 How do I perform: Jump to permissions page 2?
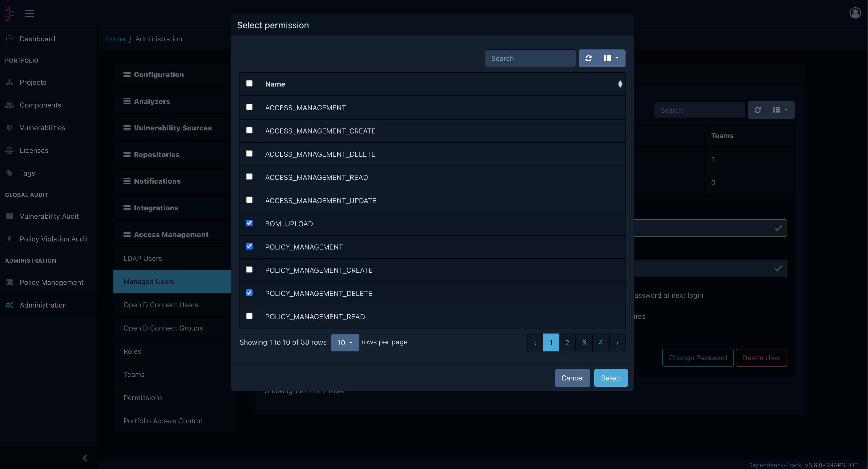(x=567, y=342)
